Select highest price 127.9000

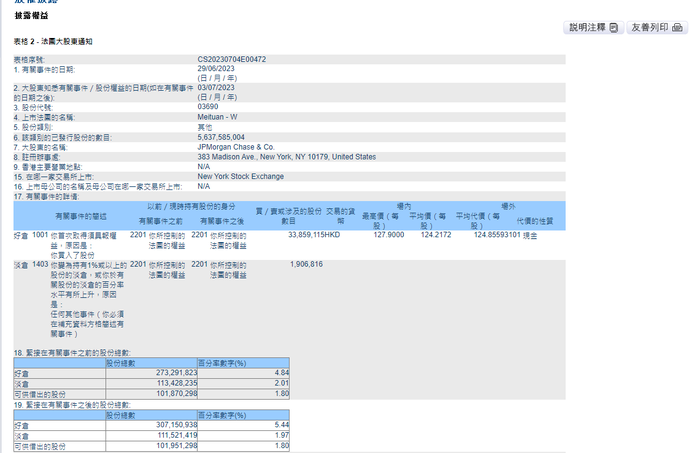[x=389, y=235]
